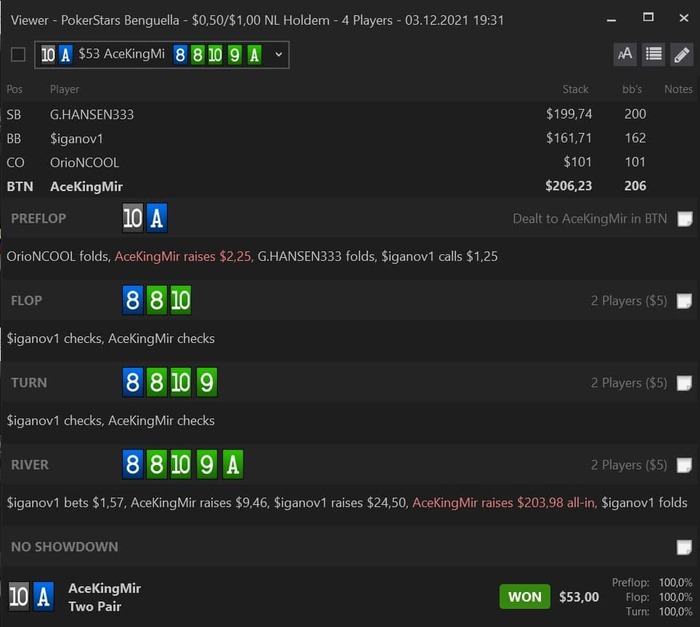Screen dimensions: 700x627
Task: Minimize the Viewer window
Action: pyautogui.click(x=612, y=20)
